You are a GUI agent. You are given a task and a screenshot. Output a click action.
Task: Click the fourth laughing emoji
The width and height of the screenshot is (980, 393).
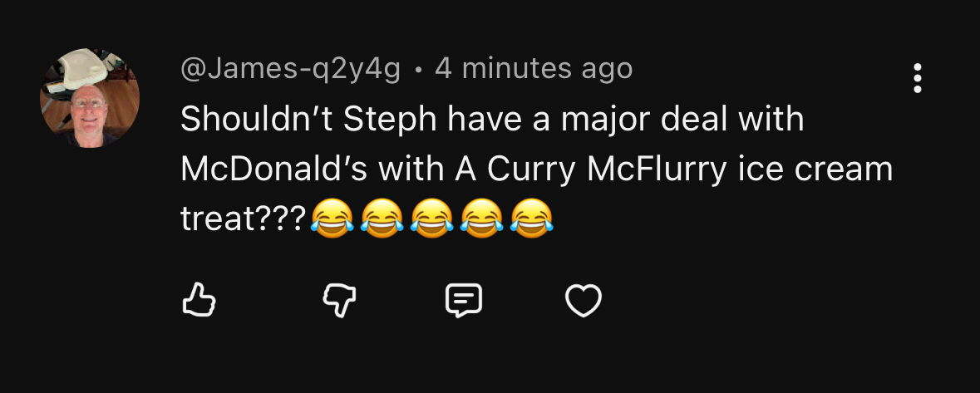coord(482,219)
